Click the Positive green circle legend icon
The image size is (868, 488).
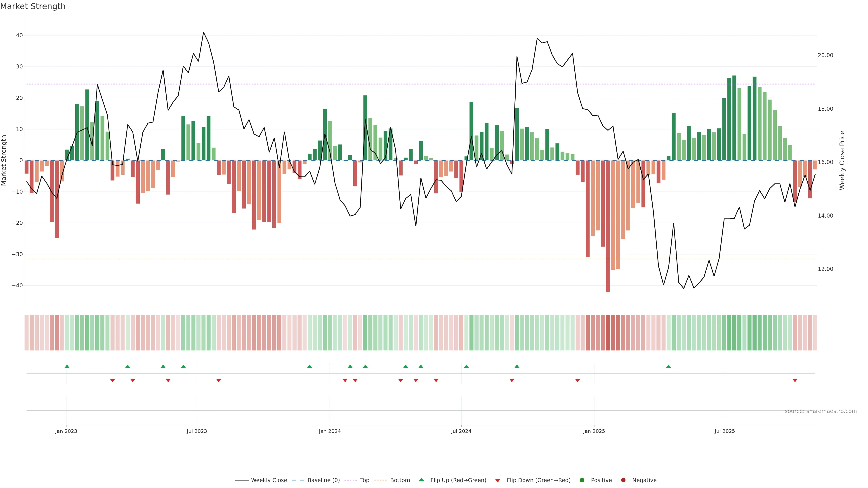tap(582, 480)
